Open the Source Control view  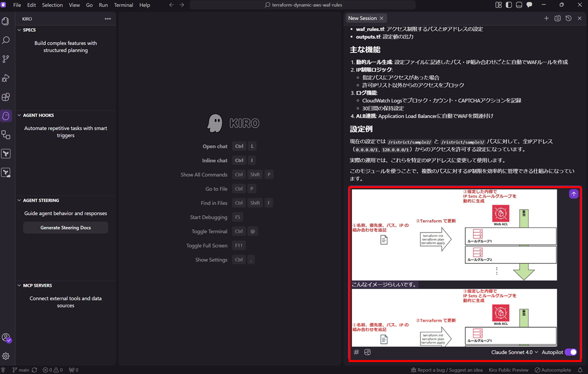pyautogui.click(x=6, y=59)
